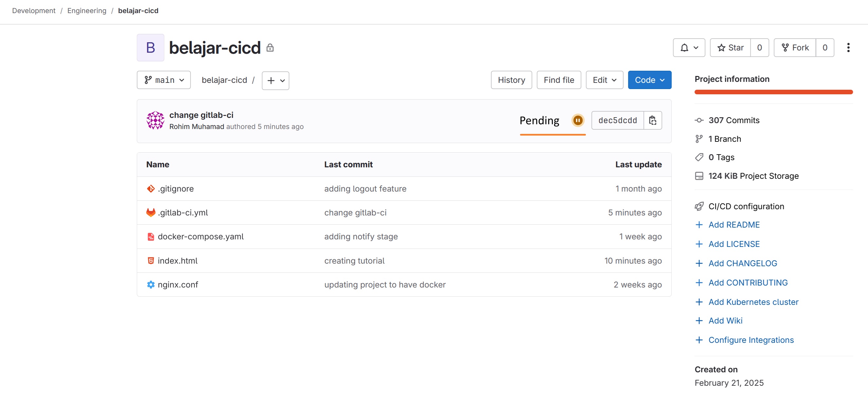Viewport: 868px width, 408px height.
Task: Expand the Code clone dropdown
Action: [649, 80]
